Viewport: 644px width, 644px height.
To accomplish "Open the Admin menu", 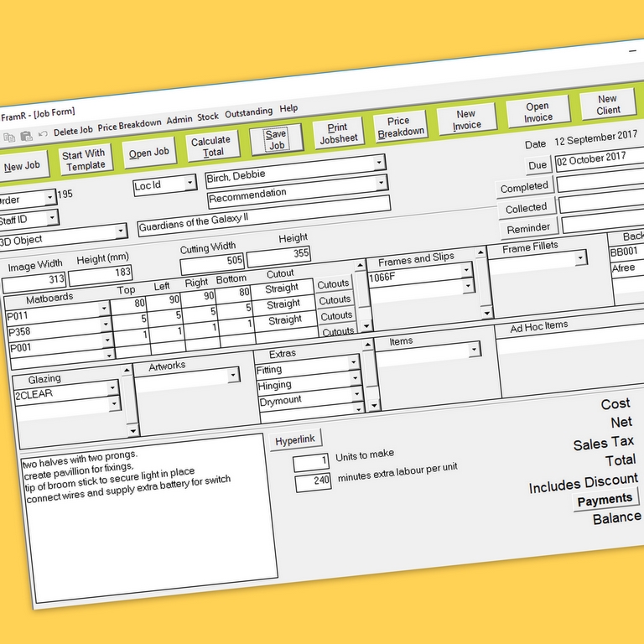I will point(179,120).
